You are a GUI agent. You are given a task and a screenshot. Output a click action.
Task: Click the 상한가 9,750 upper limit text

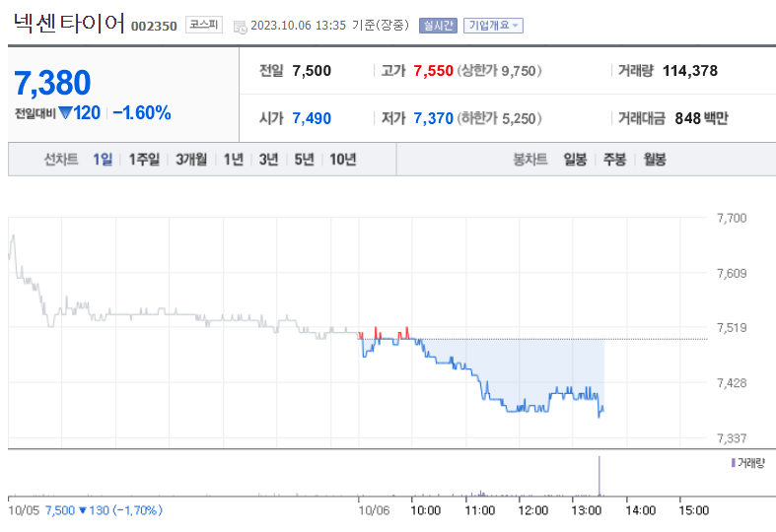(499, 71)
